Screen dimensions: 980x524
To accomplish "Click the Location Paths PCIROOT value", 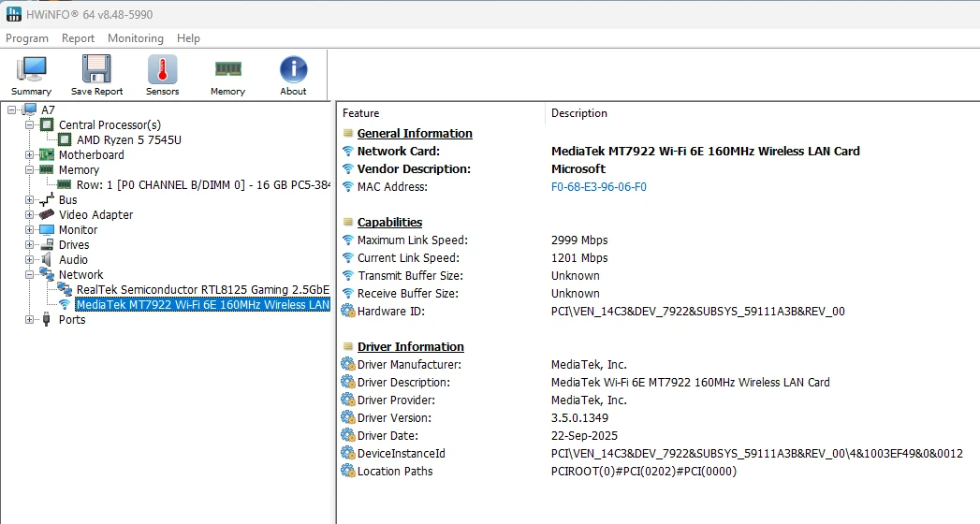I will (644, 471).
